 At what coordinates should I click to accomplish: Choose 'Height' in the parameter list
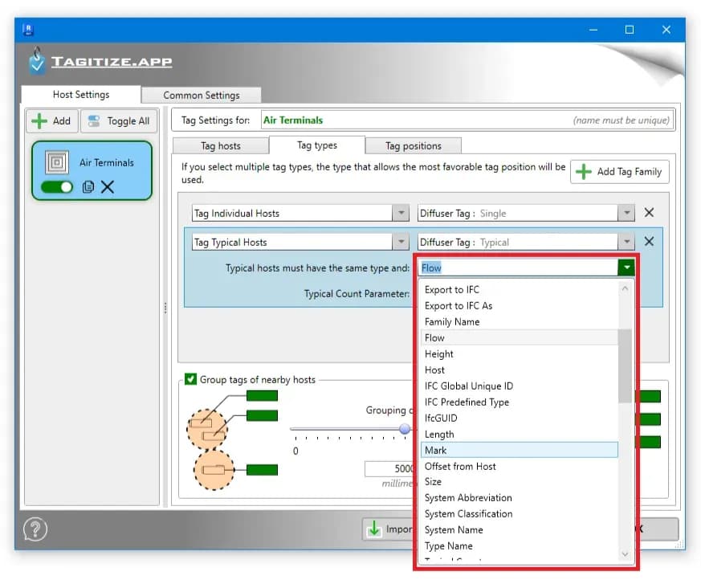(x=520, y=354)
